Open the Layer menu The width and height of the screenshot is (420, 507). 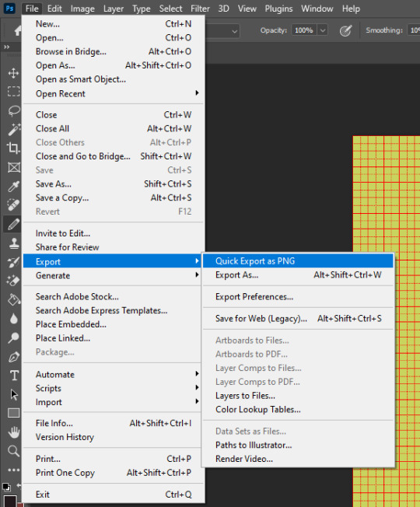113,9
